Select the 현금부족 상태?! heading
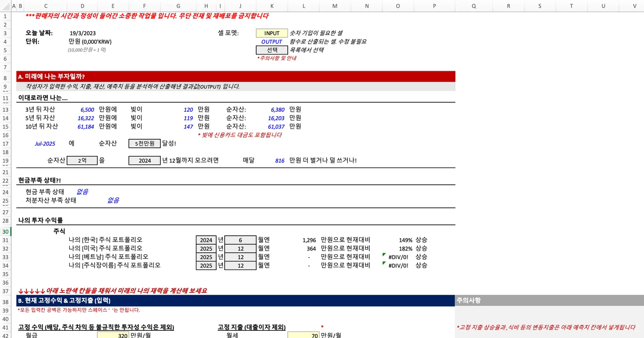 [40, 180]
